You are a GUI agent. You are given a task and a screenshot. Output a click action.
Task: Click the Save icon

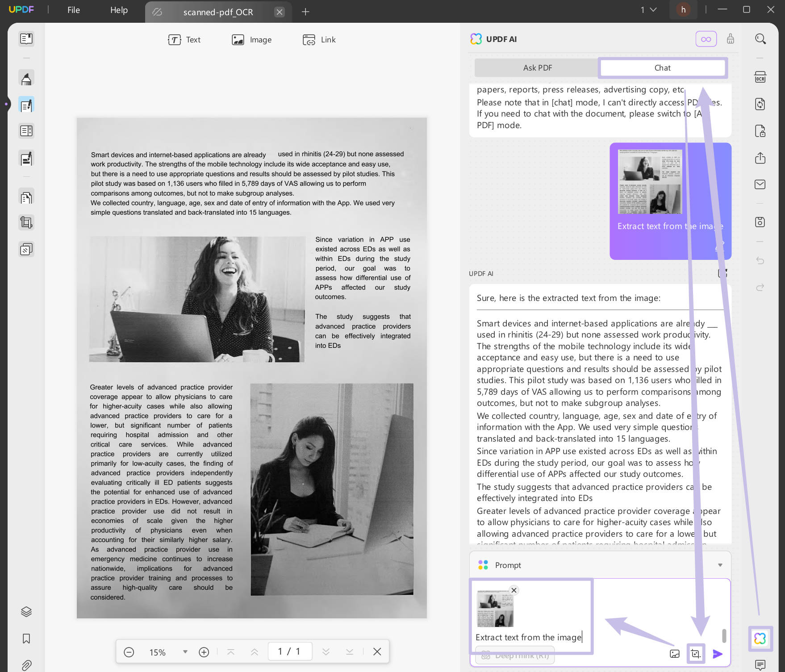pyautogui.click(x=760, y=222)
